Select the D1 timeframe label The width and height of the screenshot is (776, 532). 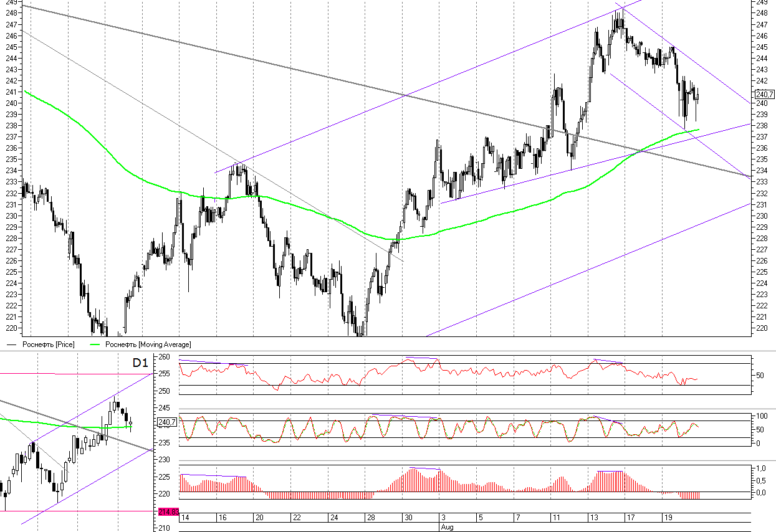(140, 363)
